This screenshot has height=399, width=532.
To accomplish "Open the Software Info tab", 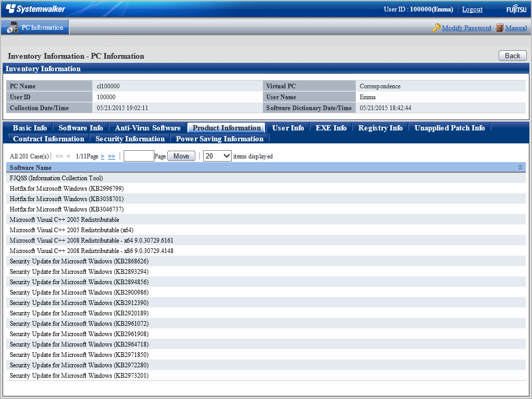I will coord(81,128).
